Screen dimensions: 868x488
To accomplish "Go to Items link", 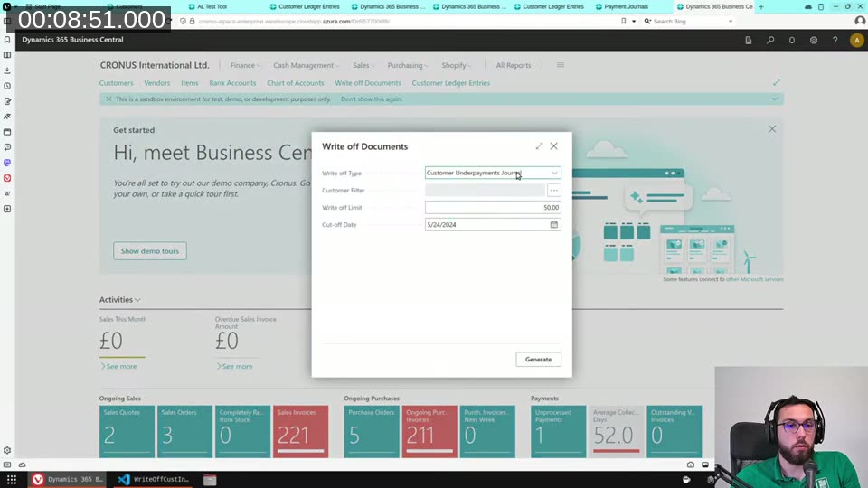I will (x=189, y=83).
